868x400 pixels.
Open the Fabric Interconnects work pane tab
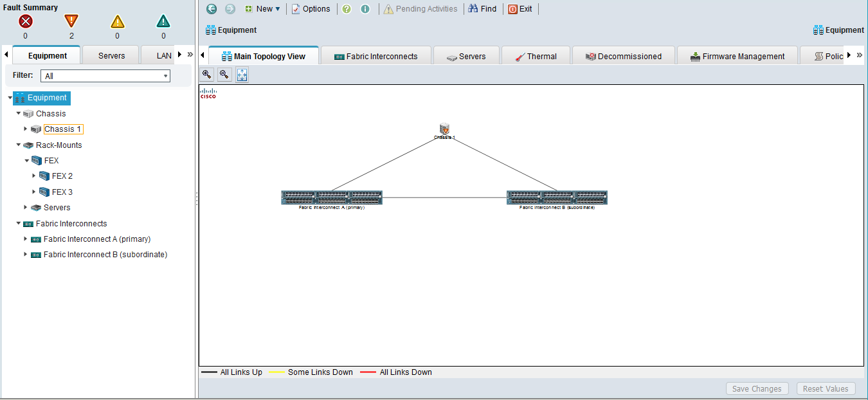click(376, 56)
